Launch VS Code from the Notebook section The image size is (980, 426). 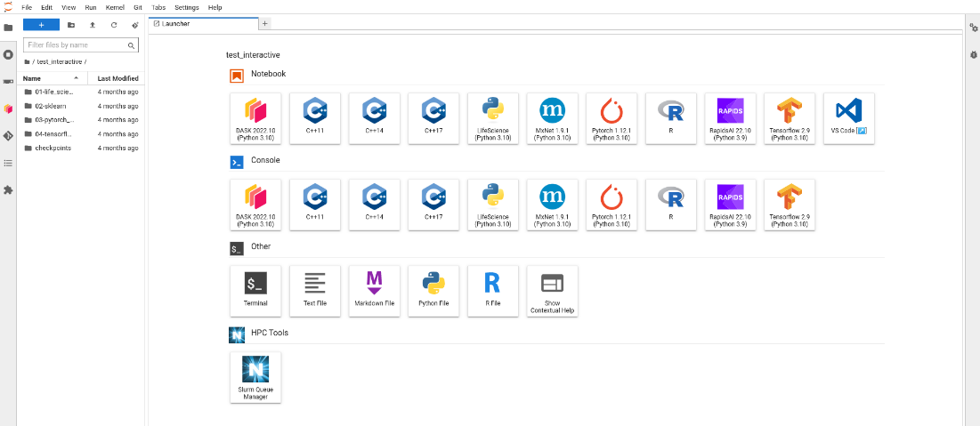coord(849,118)
